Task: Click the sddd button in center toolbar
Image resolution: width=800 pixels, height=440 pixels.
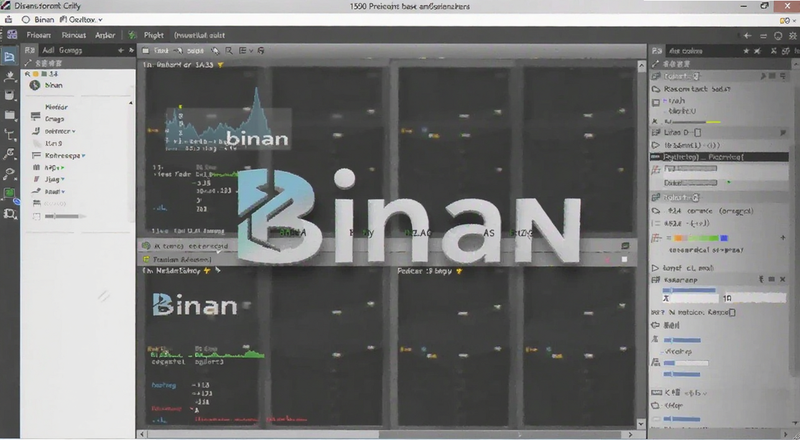Action: click(x=195, y=51)
